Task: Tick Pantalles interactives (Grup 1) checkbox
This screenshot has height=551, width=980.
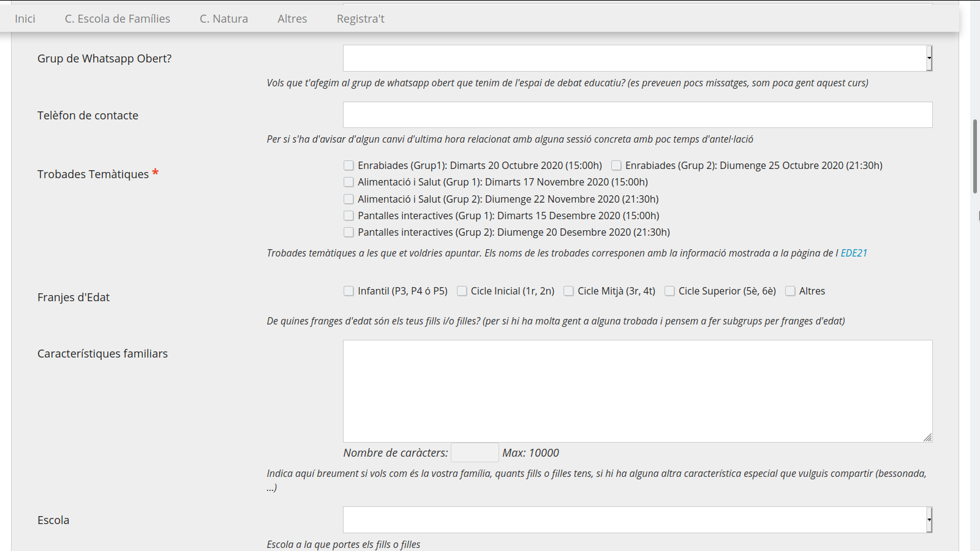Action: [x=349, y=216]
